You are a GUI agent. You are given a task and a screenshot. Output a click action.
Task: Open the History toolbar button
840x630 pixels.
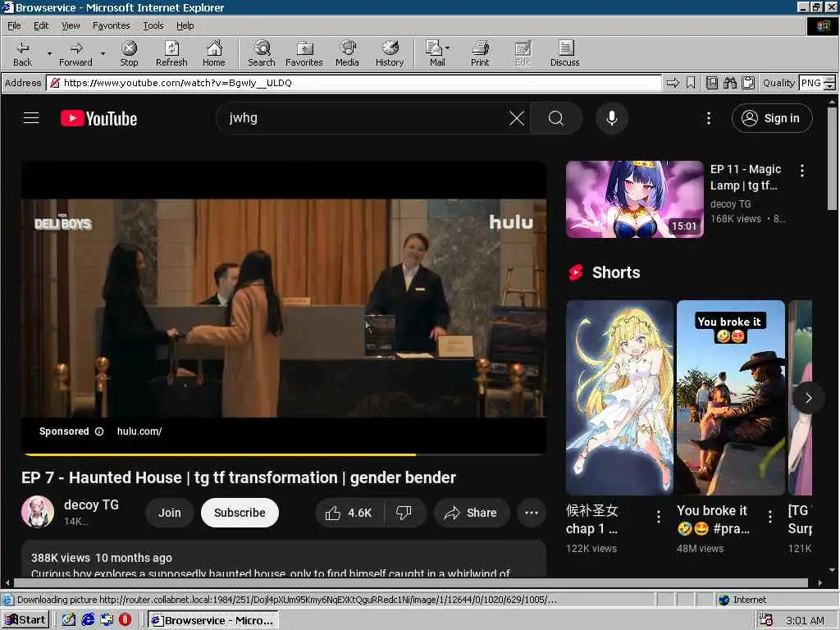[390, 53]
